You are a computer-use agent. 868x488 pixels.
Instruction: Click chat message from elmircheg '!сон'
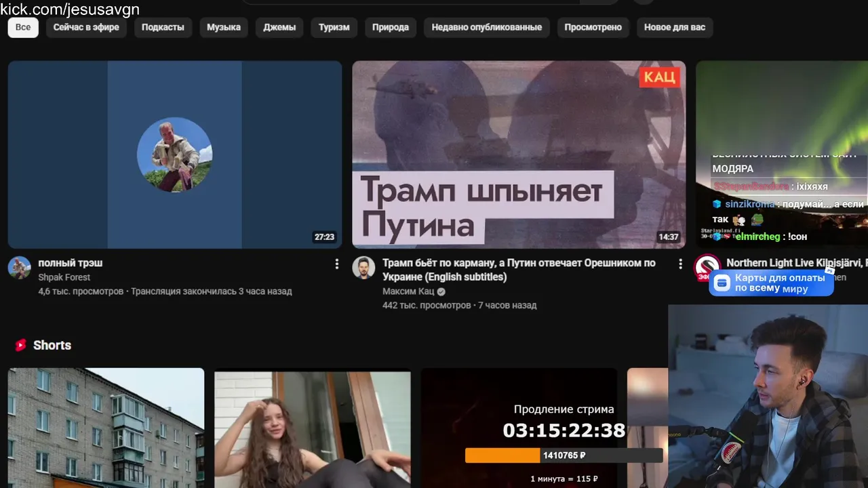tap(762, 237)
